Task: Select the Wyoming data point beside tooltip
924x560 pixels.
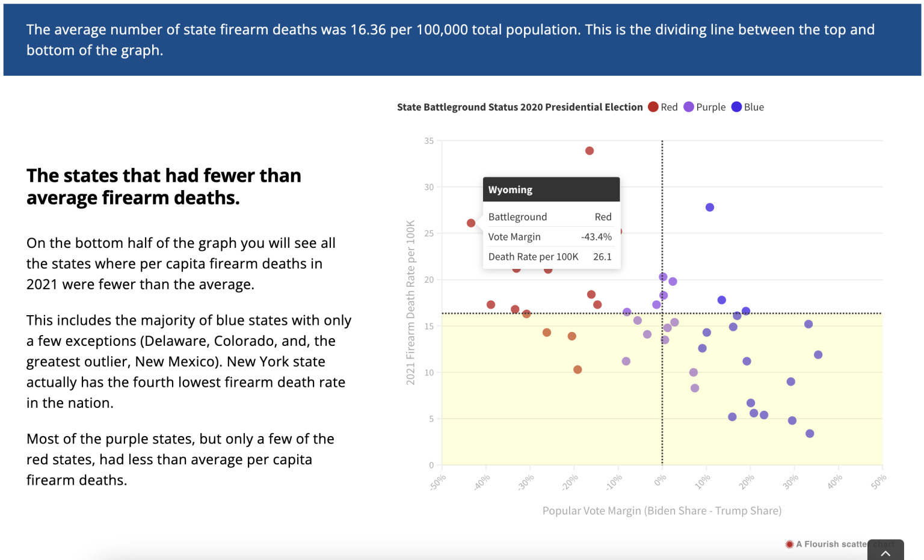Action: click(471, 223)
